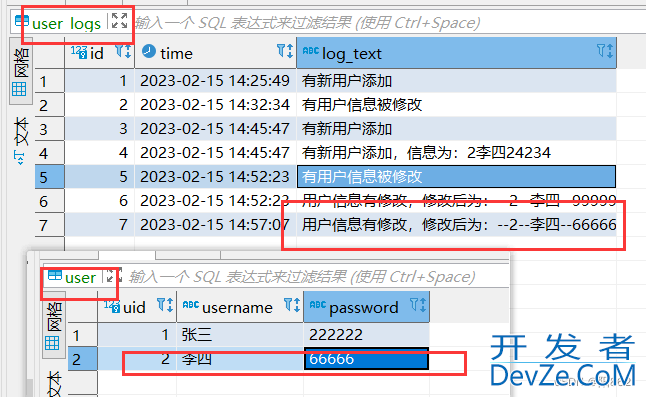Click username cell 李四
The image size is (646, 397).
click(x=240, y=359)
